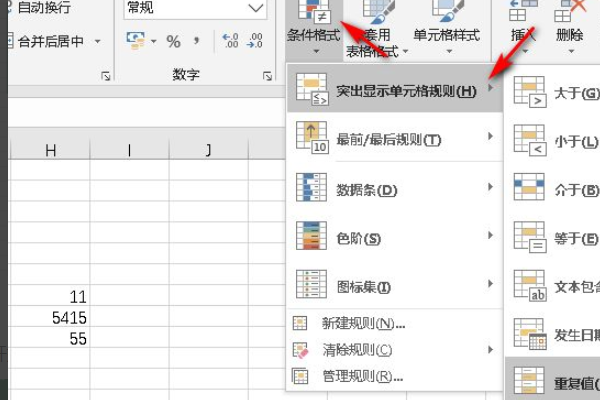
Task: Select 数据条(D) menu item
Action: point(395,187)
